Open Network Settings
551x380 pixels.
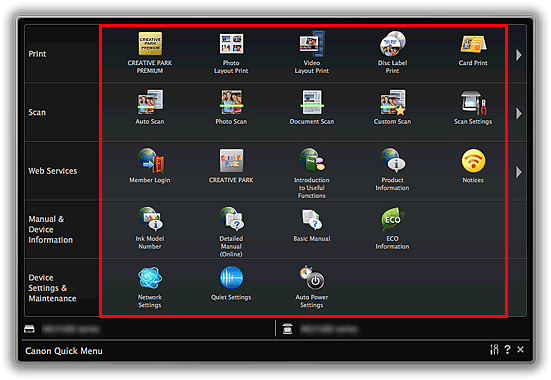[x=150, y=287]
